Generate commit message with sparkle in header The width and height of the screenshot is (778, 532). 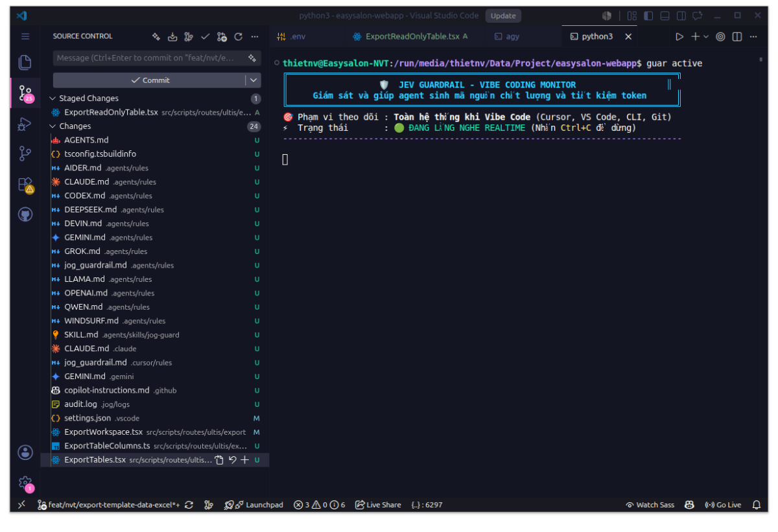pyautogui.click(x=156, y=36)
